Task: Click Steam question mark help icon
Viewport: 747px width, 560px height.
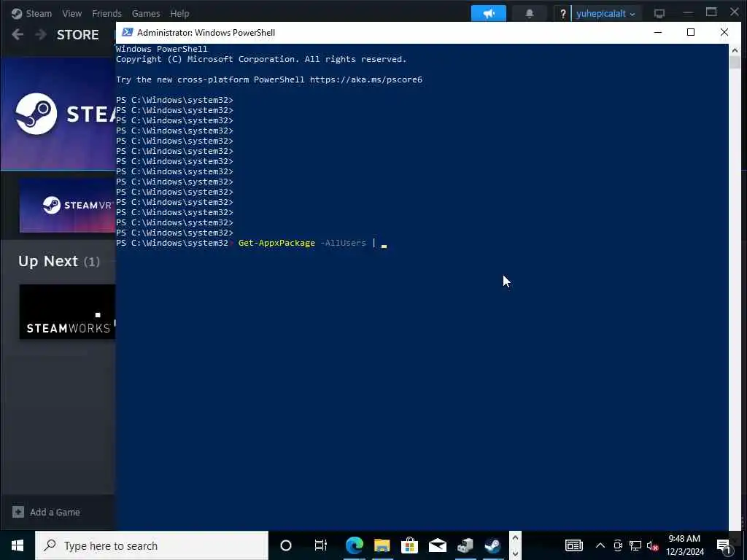Action: pos(562,13)
